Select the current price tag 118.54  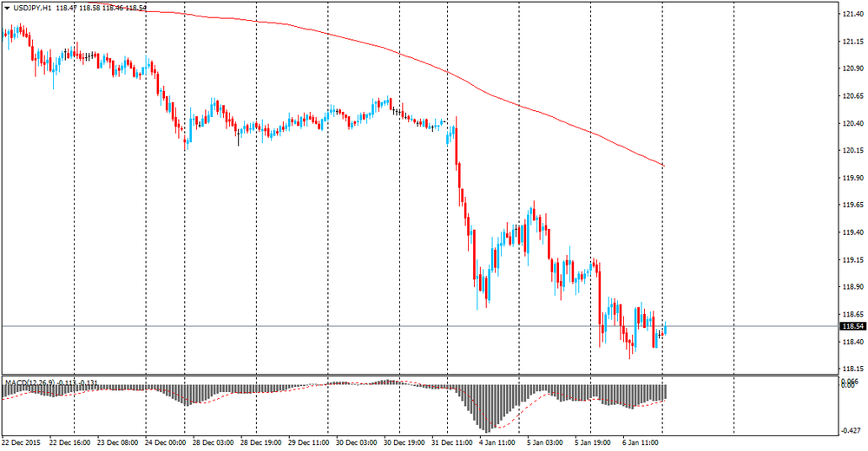(853, 326)
